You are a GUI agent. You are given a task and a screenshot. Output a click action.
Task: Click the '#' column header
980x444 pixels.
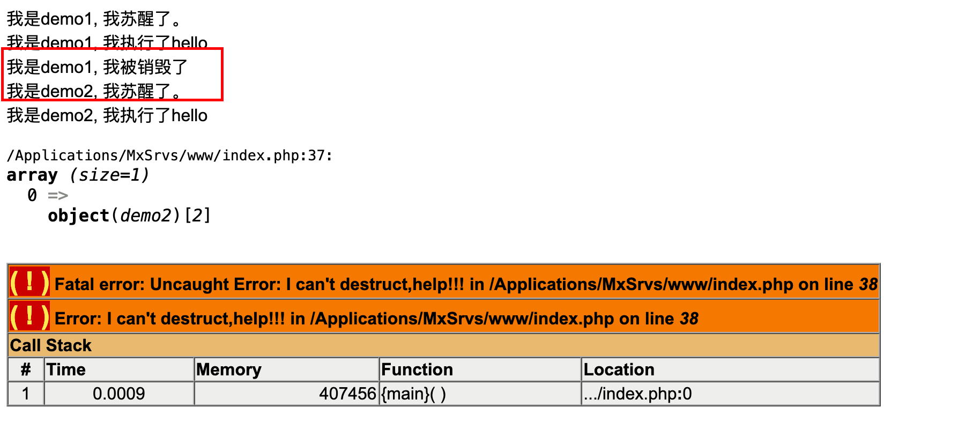pos(26,369)
